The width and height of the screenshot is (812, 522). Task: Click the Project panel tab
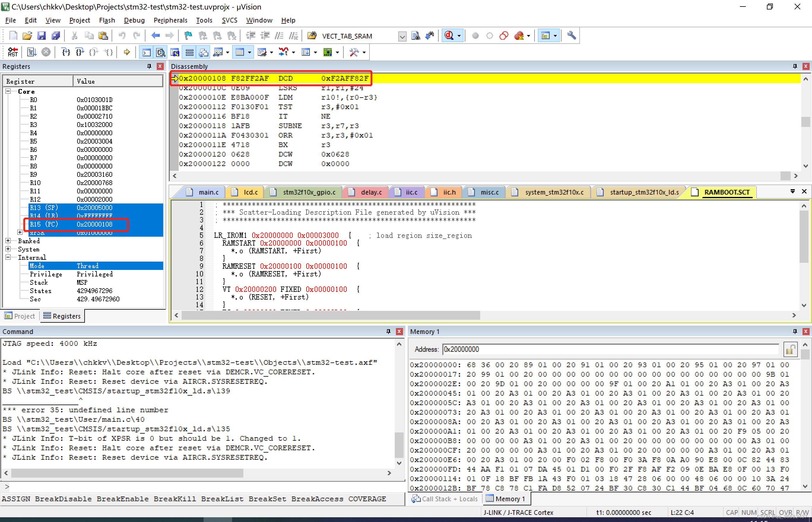[x=20, y=316]
